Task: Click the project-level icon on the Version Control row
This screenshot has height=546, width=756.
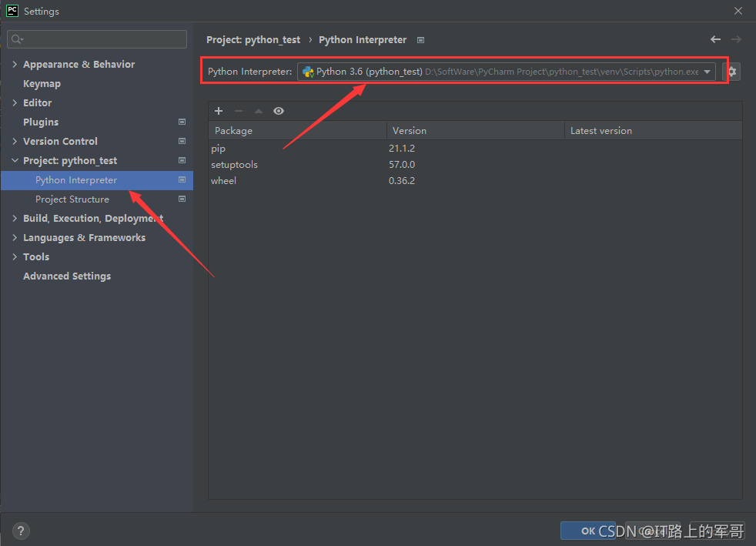Action: coord(182,142)
